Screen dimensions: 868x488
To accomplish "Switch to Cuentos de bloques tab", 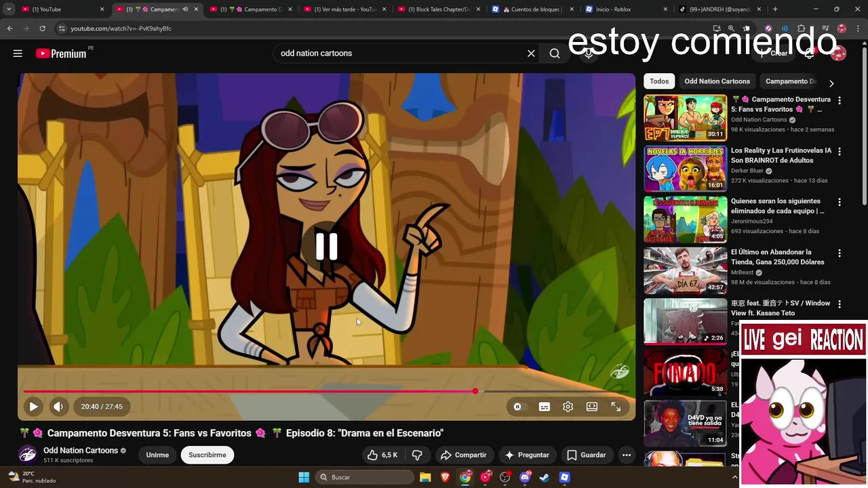I will point(532,9).
